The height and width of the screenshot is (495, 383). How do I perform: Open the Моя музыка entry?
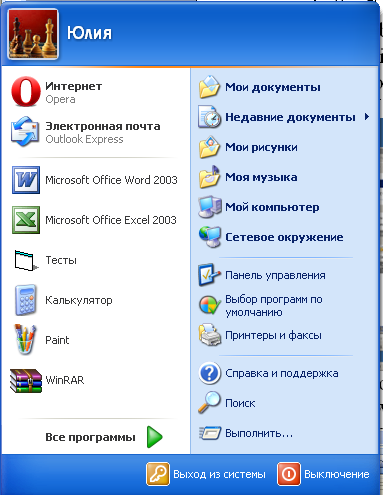click(x=261, y=177)
